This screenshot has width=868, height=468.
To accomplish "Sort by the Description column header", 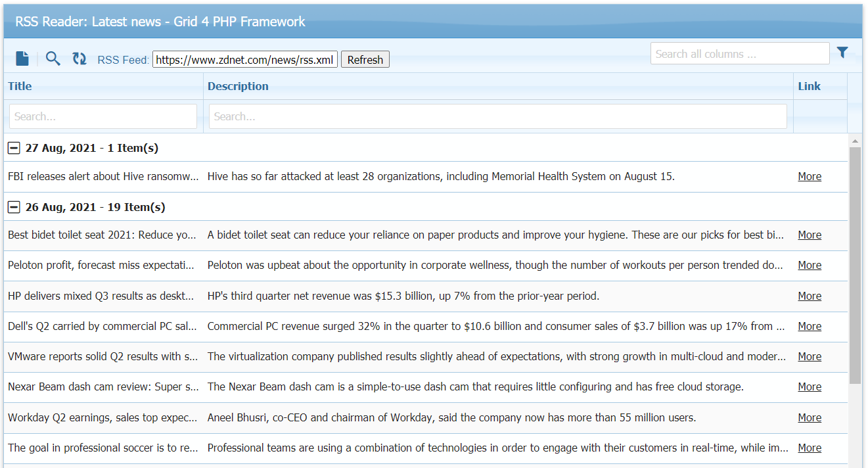I will click(x=238, y=86).
